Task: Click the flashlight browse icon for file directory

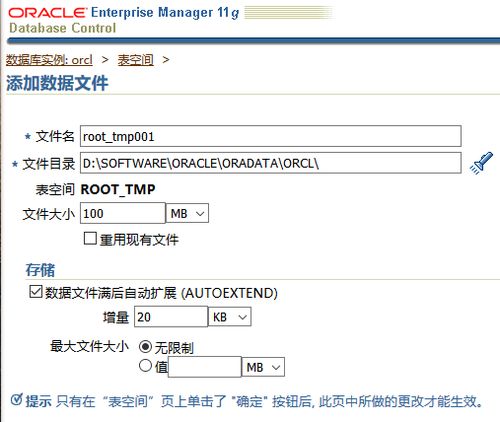Action: click(x=481, y=163)
